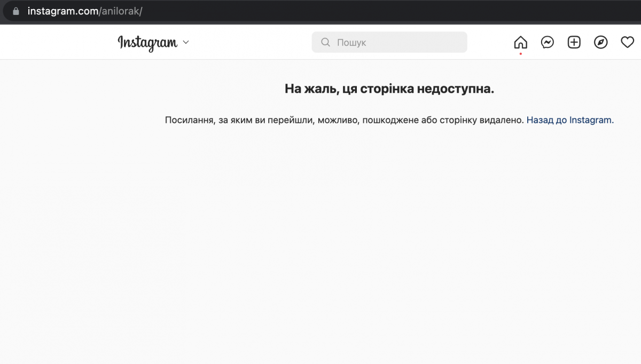This screenshot has height=364, width=641.
Task: Open the Messenger direct messages icon
Action: pyautogui.click(x=548, y=42)
